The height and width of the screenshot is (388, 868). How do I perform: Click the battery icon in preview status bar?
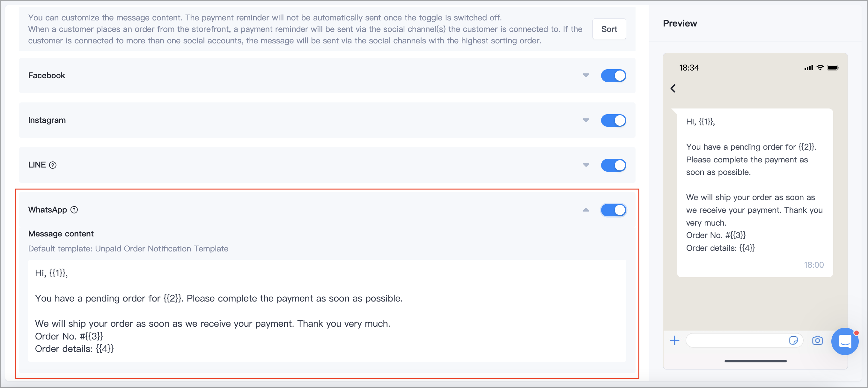point(833,68)
